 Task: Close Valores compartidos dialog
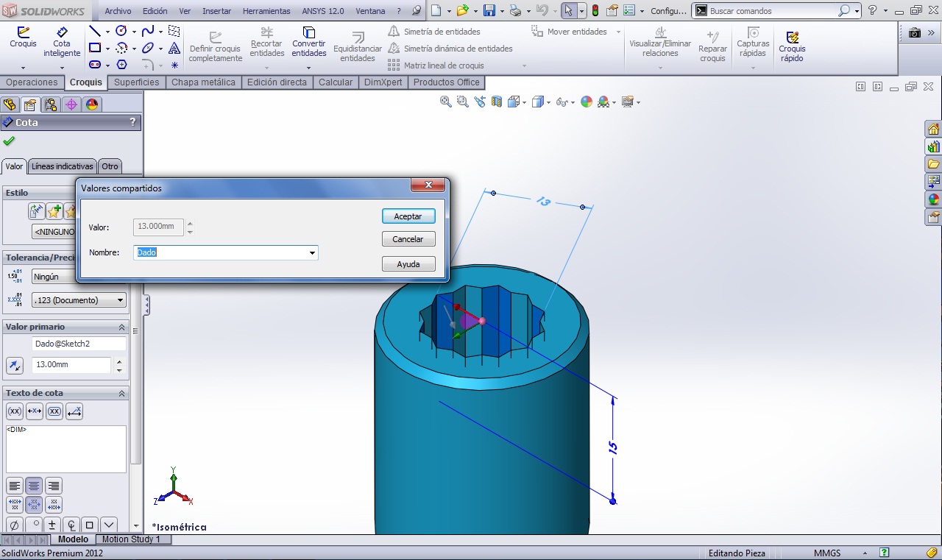click(x=428, y=185)
